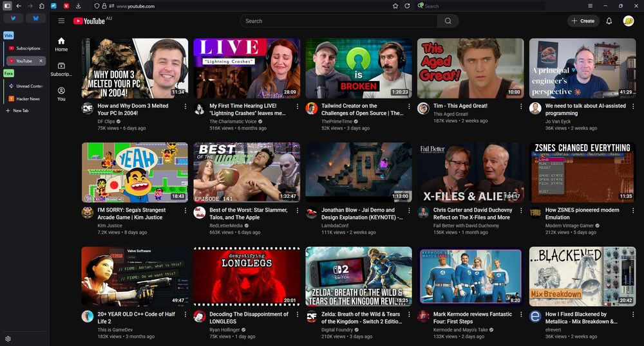Click The Charismatic Voice channel name
644x346 pixels.
[x=233, y=122]
